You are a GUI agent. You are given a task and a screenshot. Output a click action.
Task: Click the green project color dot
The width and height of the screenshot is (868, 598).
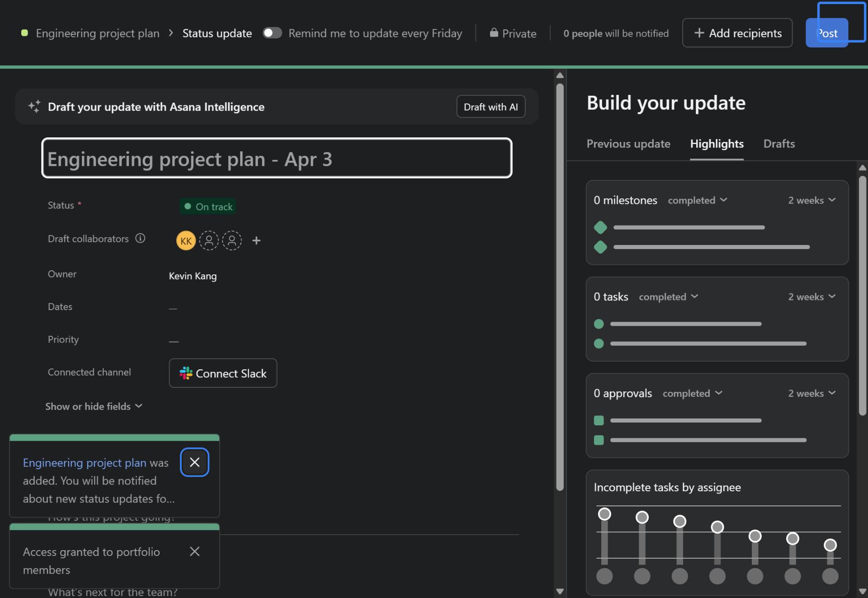pos(25,33)
